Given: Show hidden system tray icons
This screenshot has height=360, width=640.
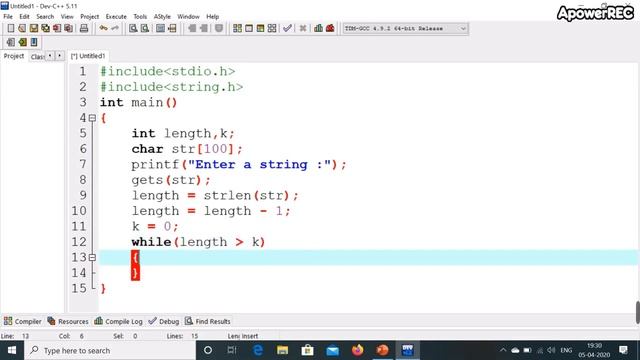Looking at the screenshot, I should (x=503, y=350).
